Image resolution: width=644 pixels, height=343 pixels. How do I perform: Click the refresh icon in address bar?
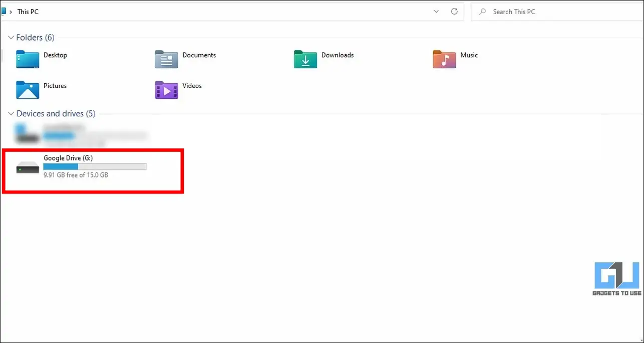point(454,12)
